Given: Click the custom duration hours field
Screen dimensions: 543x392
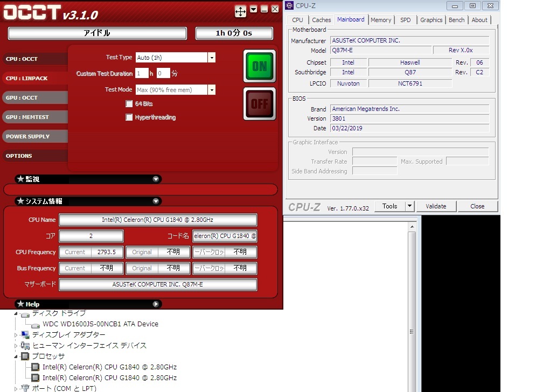Looking at the screenshot, I should point(142,73).
